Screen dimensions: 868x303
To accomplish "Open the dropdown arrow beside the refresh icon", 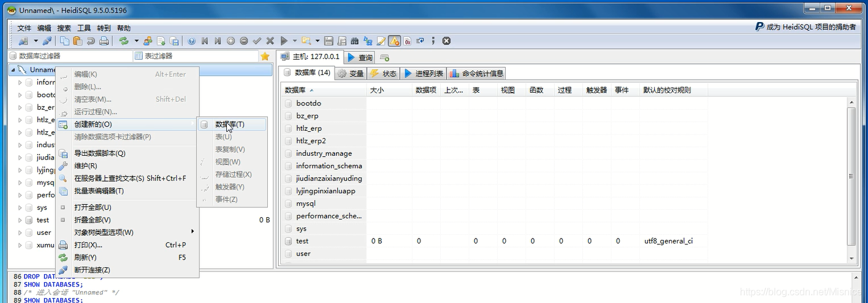I will pos(136,41).
